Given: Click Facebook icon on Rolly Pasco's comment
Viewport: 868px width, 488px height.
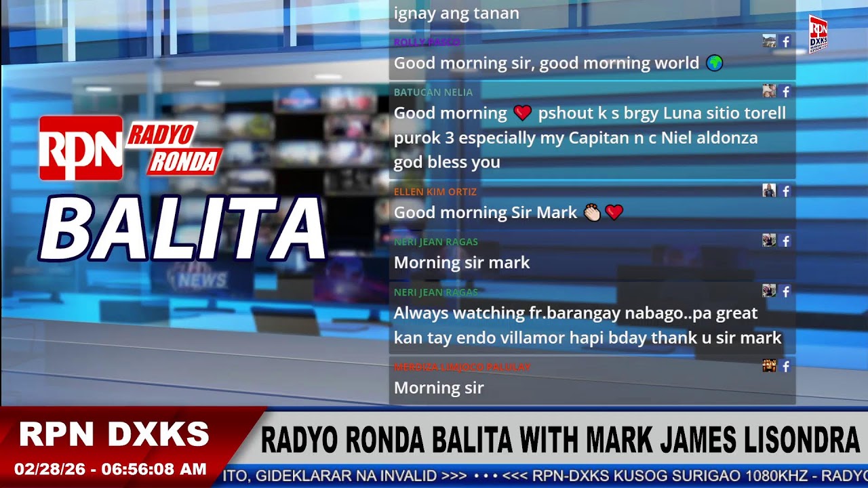Looking at the screenshot, I should (x=786, y=41).
